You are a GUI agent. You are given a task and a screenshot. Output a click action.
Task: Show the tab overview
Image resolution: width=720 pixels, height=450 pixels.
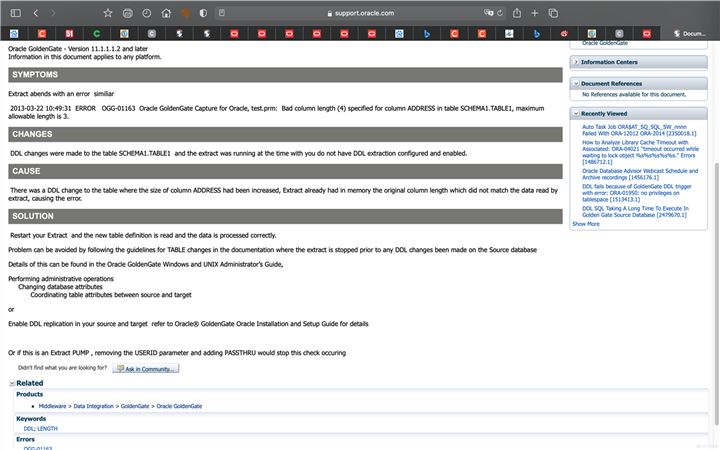coord(553,13)
